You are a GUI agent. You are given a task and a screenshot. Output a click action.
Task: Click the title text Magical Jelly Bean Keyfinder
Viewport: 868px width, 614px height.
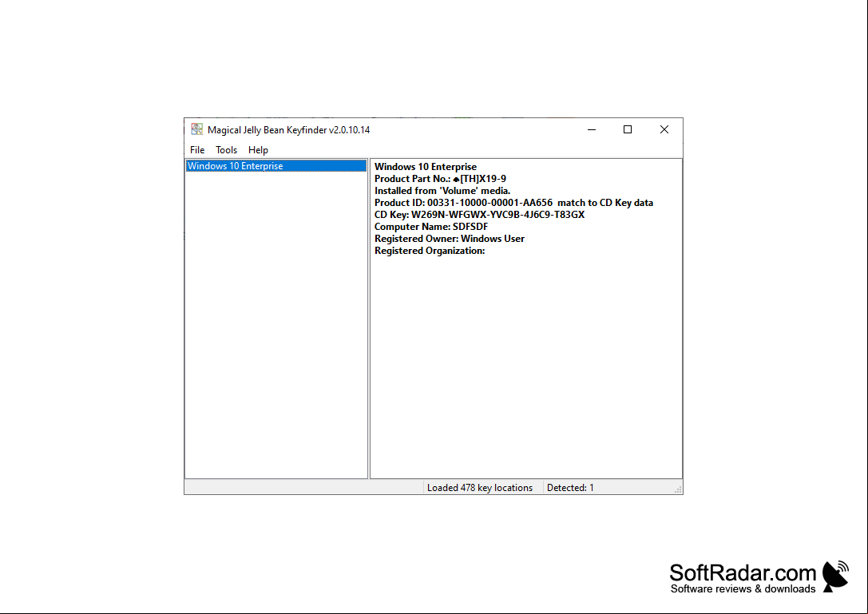pyautogui.click(x=288, y=130)
